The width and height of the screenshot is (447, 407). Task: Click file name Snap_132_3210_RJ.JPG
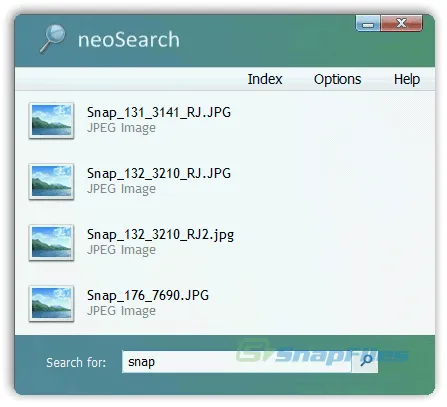[x=159, y=174]
